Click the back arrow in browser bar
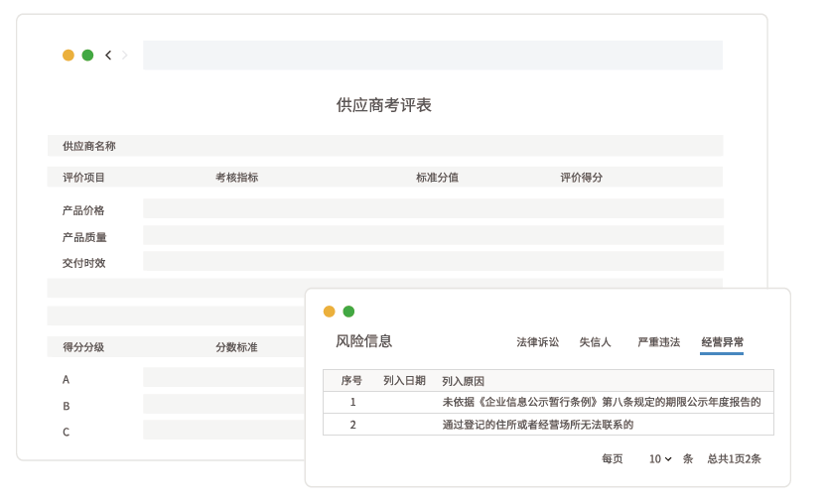826x504 pixels. (x=108, y=56)
